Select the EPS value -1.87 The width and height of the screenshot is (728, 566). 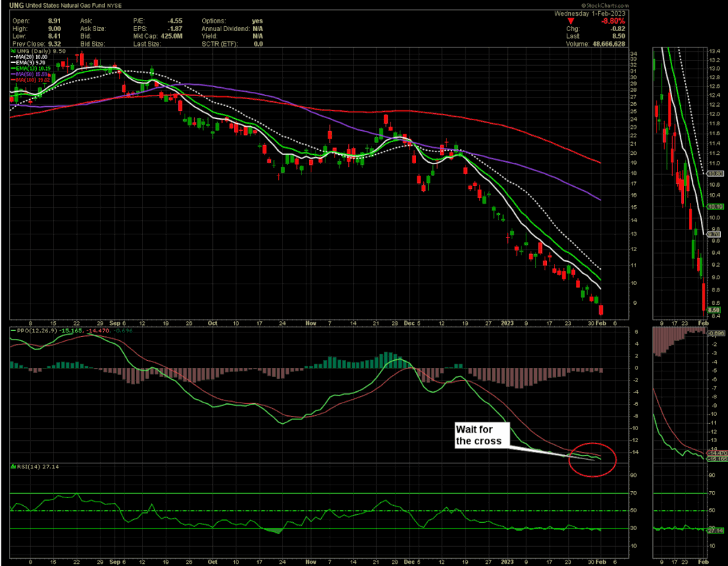175,28
